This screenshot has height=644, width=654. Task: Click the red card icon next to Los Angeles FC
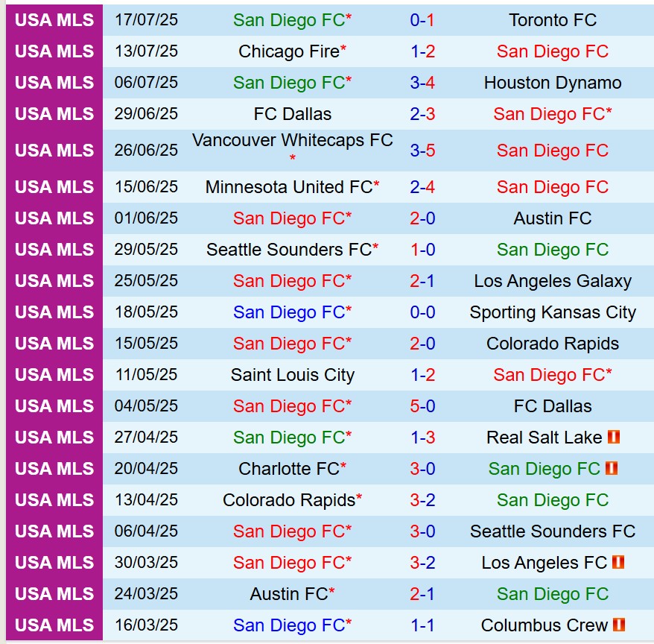[618, 563]
